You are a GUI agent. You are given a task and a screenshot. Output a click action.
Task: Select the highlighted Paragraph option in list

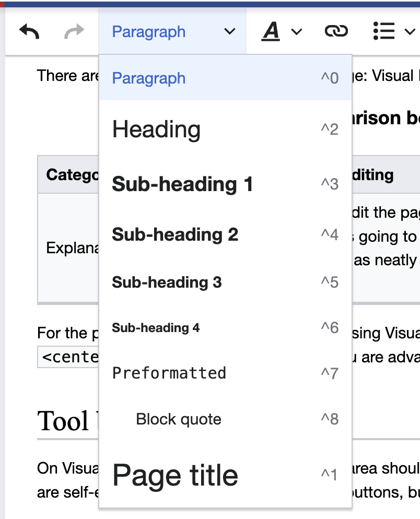(x=149, y=78)
